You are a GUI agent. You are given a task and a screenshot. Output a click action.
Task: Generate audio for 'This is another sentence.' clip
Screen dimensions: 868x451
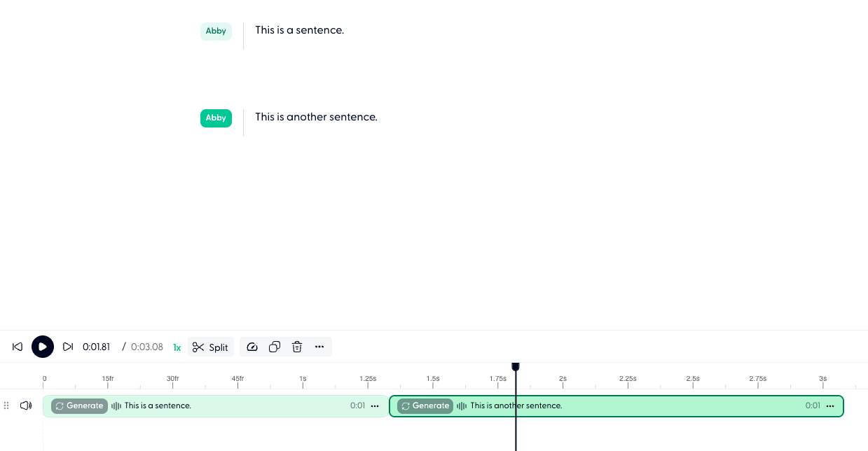pos(425,405)
